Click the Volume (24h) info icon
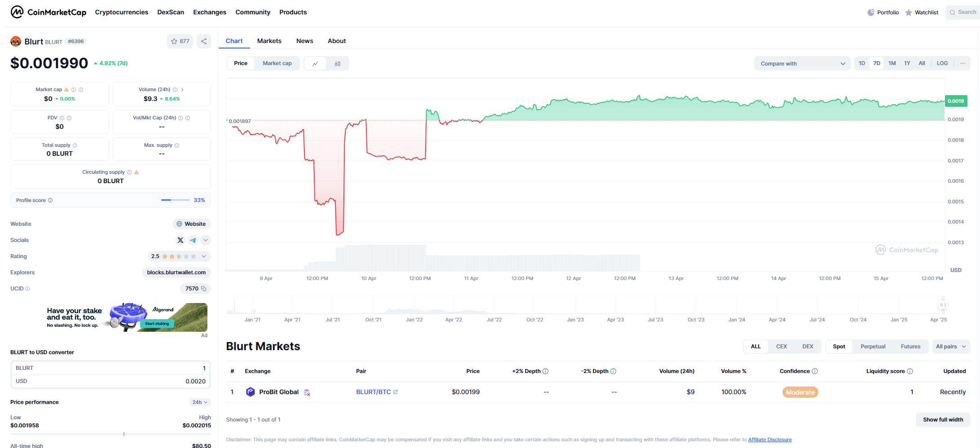The height and width of the screenshot is (448, 980). point(175,90)
